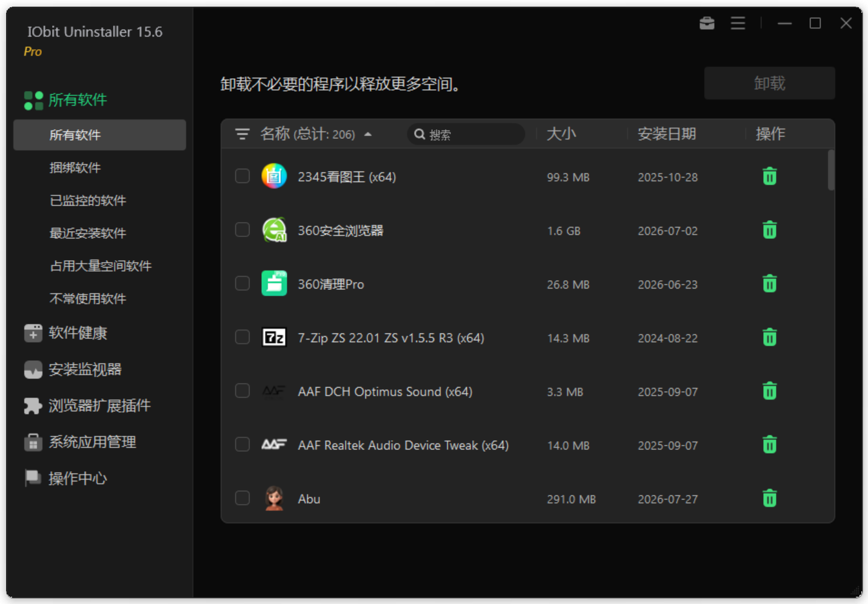Click the AAF DCH Optimus Sound app icon
Screen dimensions: 868x604
[x=274, y=391]
